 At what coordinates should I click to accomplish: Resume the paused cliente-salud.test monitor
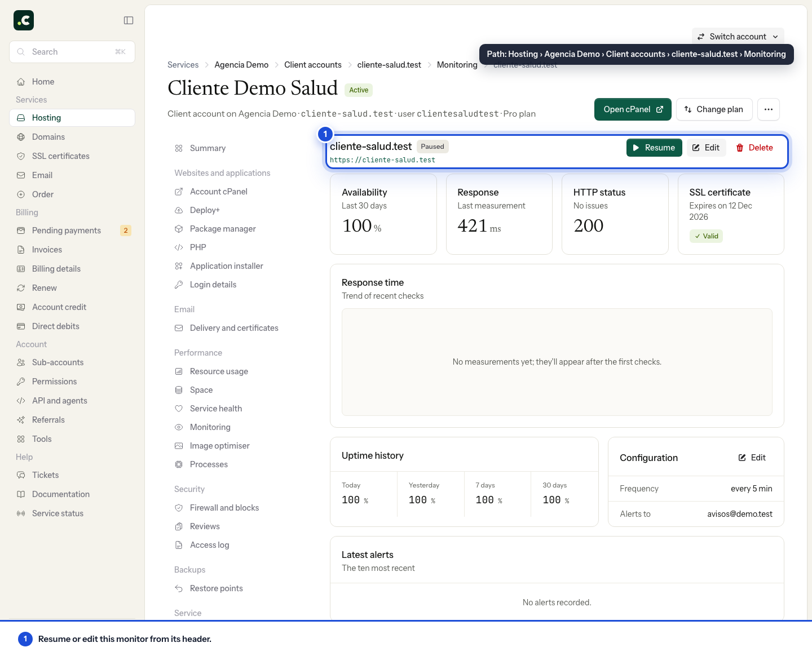point(654,148)
